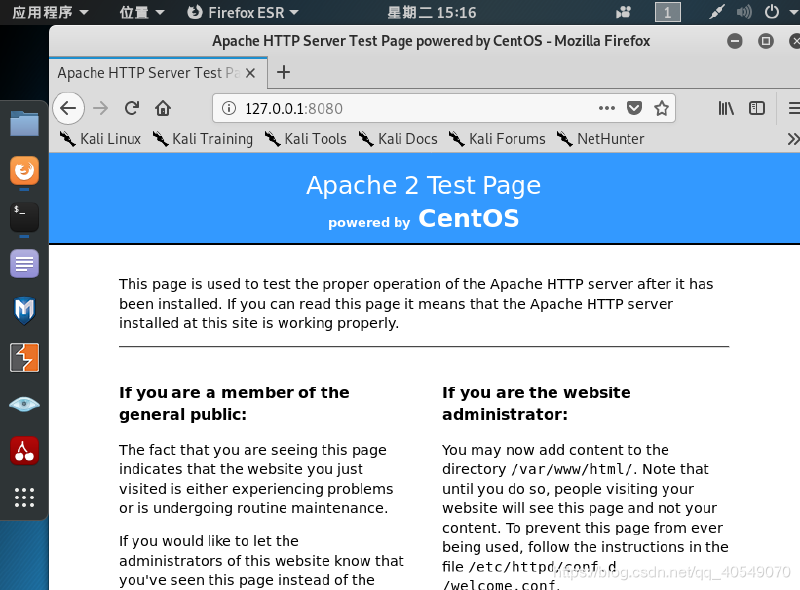Open the Firefox ESR app menu

[242, 12]
